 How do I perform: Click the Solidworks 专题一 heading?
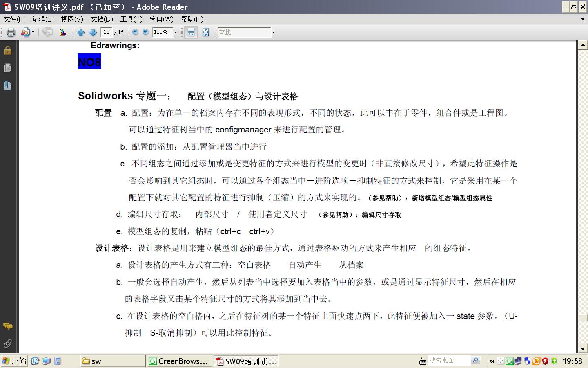tap(125, 96)
